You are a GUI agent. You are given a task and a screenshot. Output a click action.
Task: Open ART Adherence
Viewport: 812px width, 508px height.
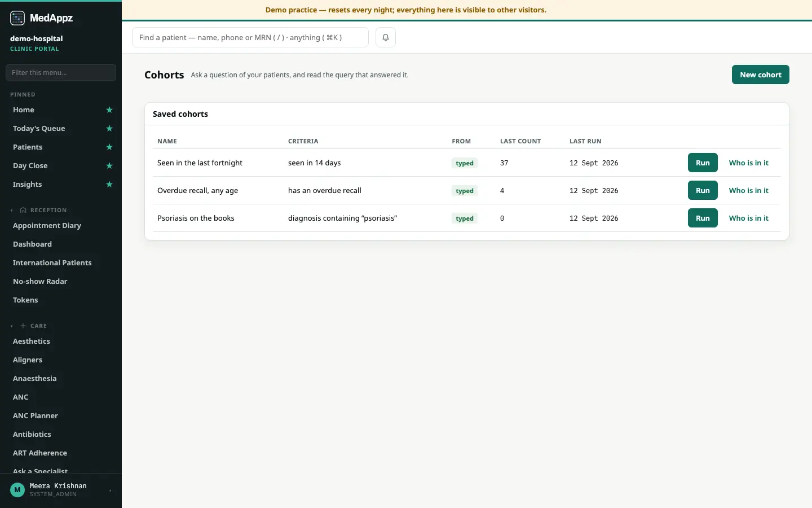click(40, 453)
